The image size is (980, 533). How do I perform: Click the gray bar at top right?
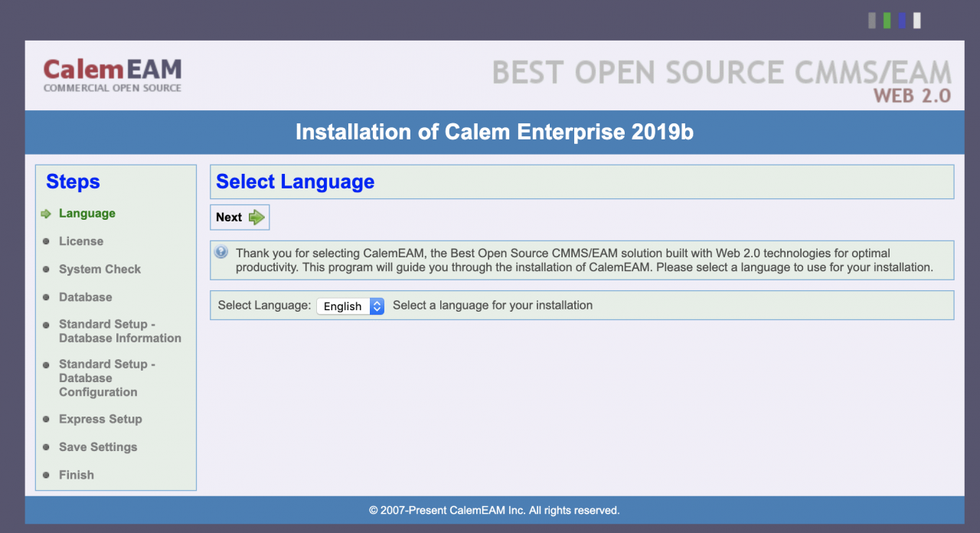pyautogui.click(x=872, y=21)
